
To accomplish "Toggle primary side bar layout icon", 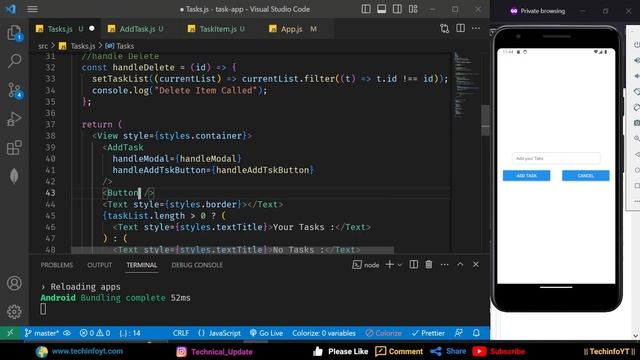I will 366,9.
